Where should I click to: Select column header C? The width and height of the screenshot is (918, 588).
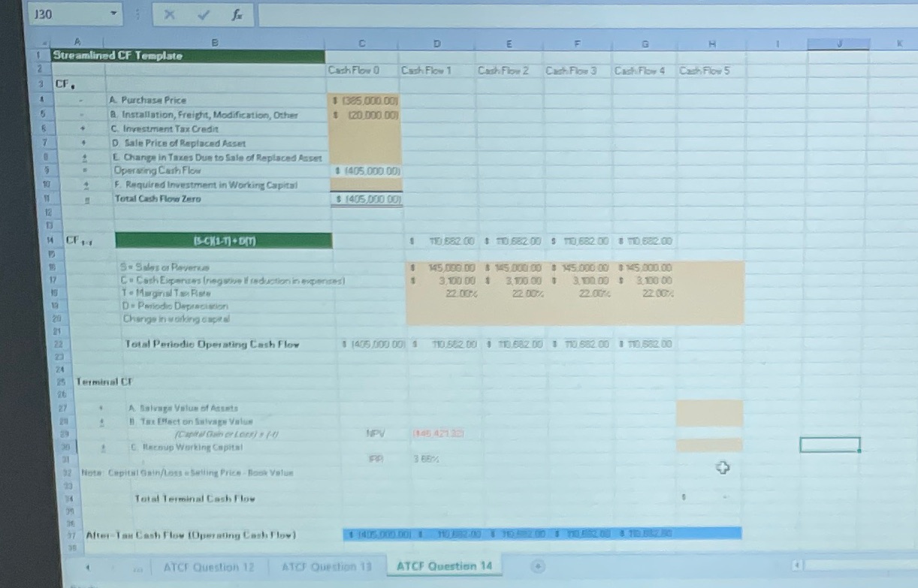click(363, 44)
